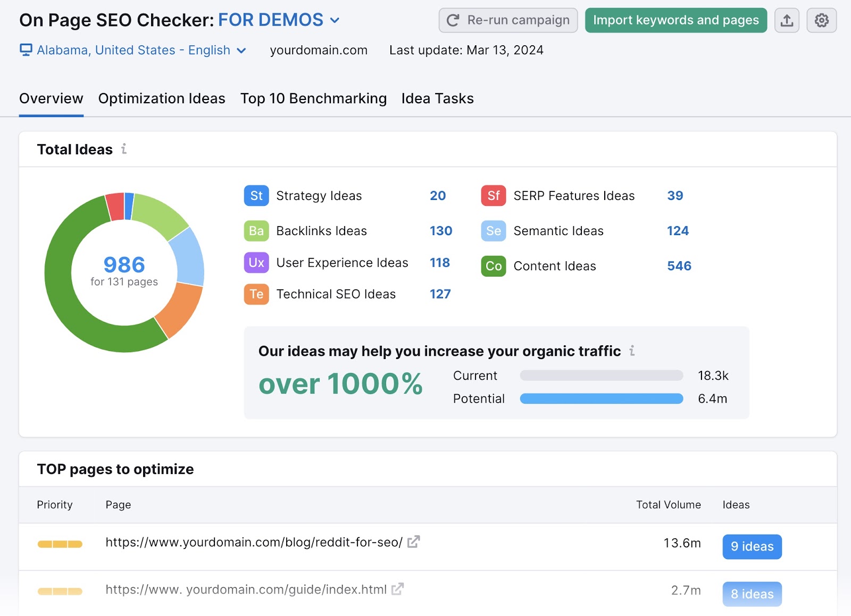Open the reddit-for-seo page in new tab

(x=414, y=542)
